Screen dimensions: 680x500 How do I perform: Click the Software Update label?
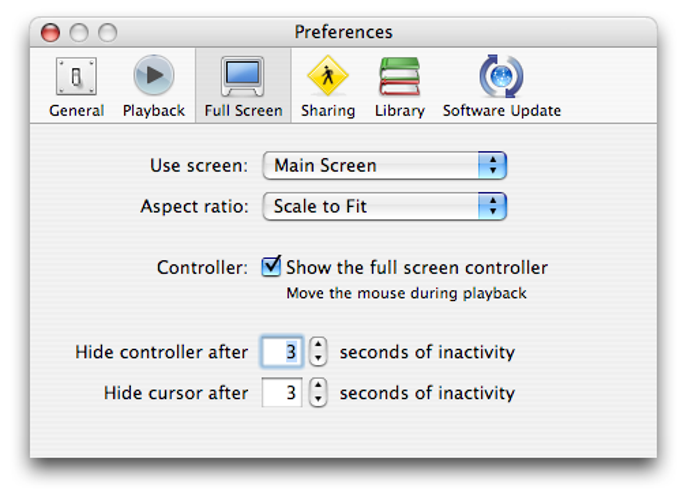point(501,111)
